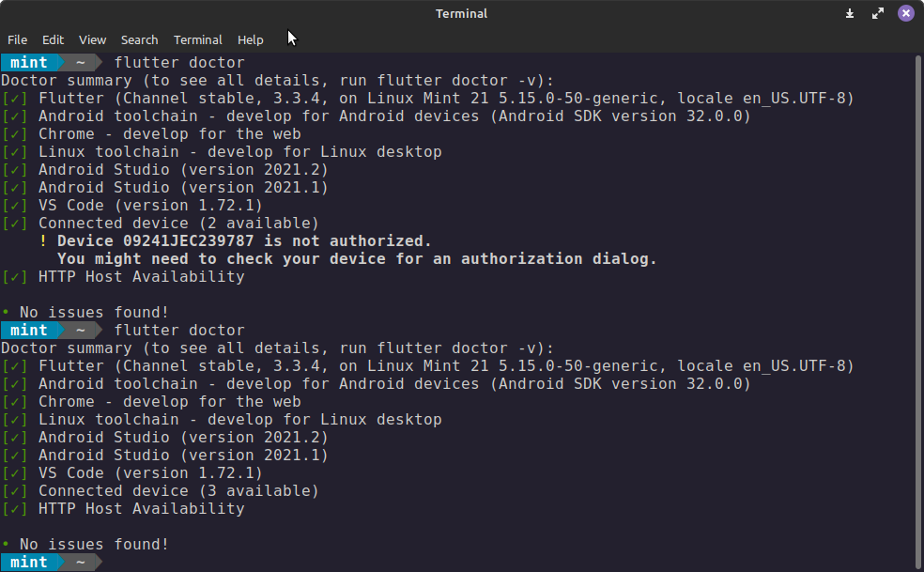The image size is (924, 572).
Task: Open the Terminal menu
Action: click(x=198, y=40)
